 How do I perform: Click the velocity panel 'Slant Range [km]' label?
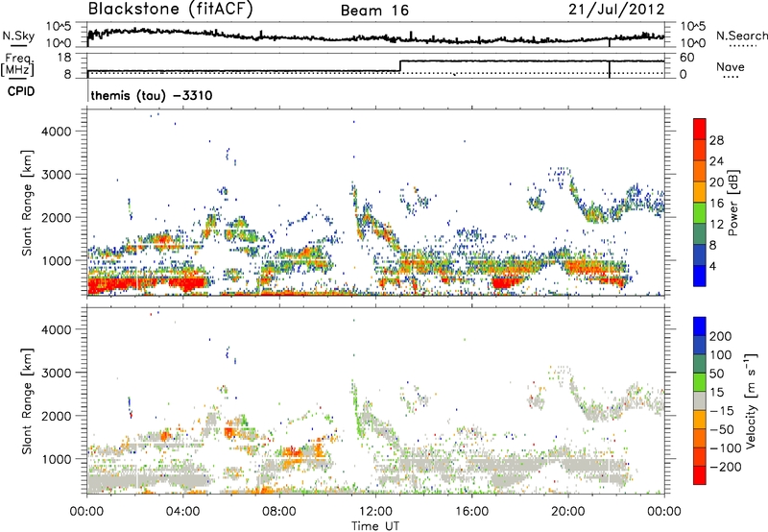(27, 400)
